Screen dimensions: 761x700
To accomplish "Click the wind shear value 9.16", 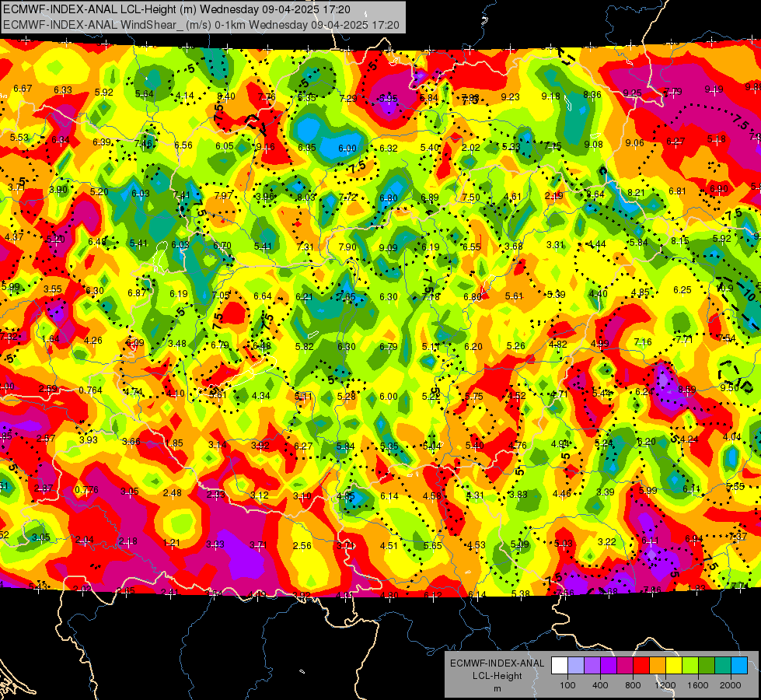I will pyautogui.click(x=266, y=147).
